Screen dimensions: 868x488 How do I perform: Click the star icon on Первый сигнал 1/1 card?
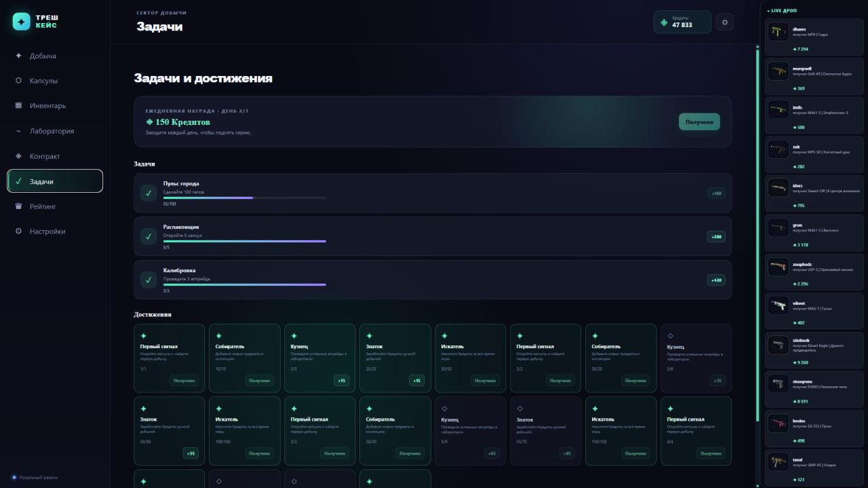[143, 336]
